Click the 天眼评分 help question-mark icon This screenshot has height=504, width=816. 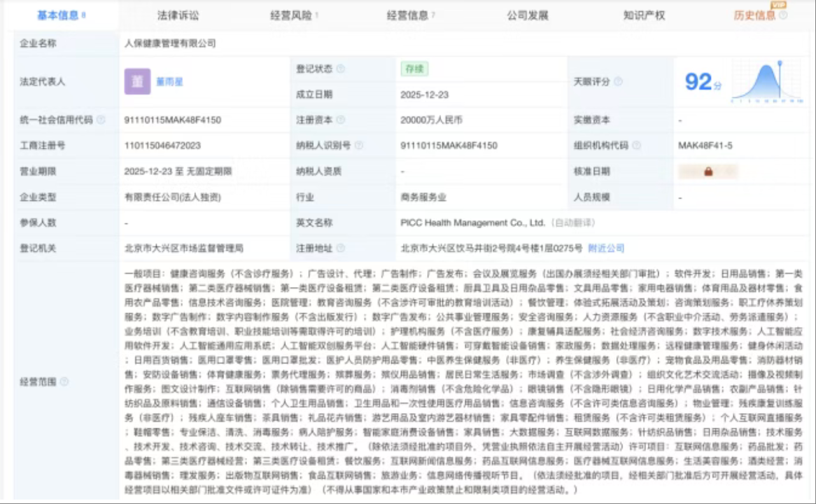tap(619, 81)
